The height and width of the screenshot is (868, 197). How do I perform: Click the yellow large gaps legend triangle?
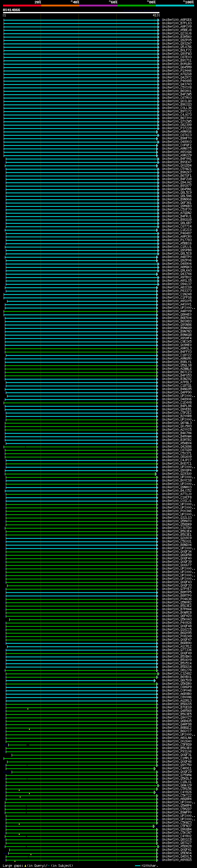(x=25, y=865)
